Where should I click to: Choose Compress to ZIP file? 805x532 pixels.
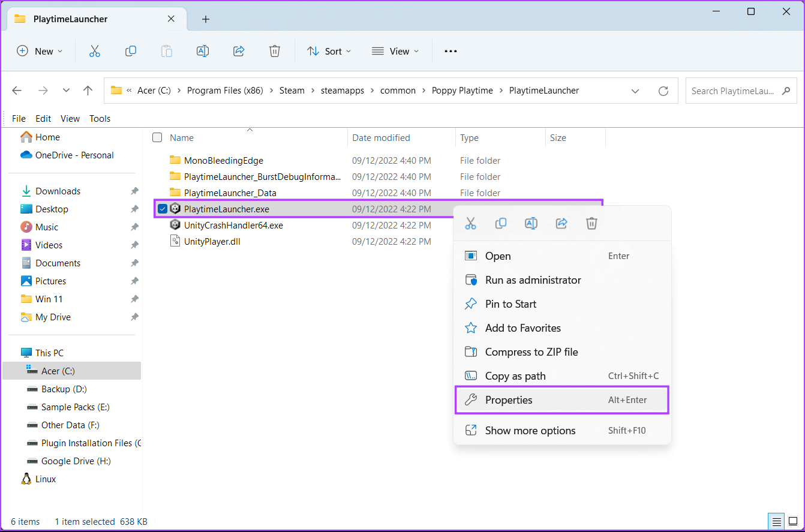(x=562, y=352)
